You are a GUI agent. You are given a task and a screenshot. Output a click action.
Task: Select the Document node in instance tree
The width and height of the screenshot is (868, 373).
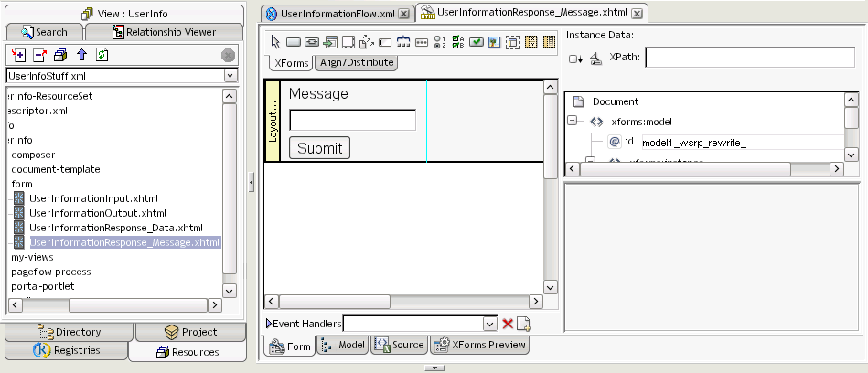click(615, 101)
